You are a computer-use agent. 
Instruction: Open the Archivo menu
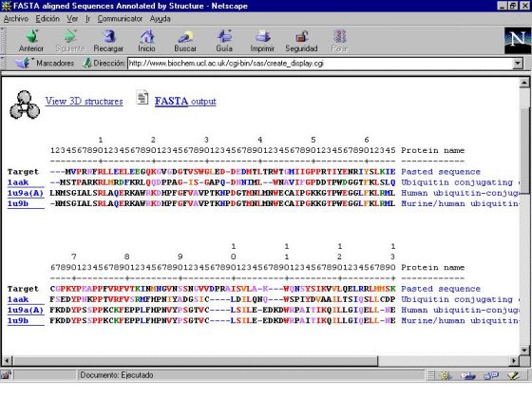click(15, 19)
